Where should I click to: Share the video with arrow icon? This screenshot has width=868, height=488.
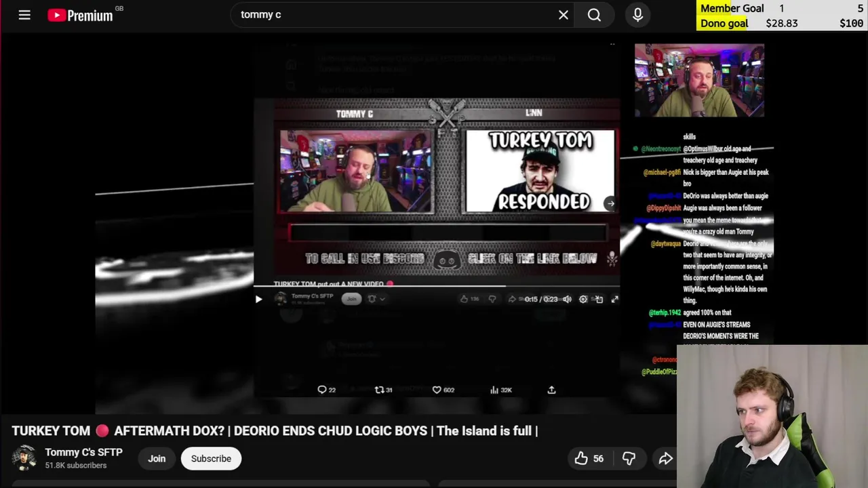tap(665, 459)
